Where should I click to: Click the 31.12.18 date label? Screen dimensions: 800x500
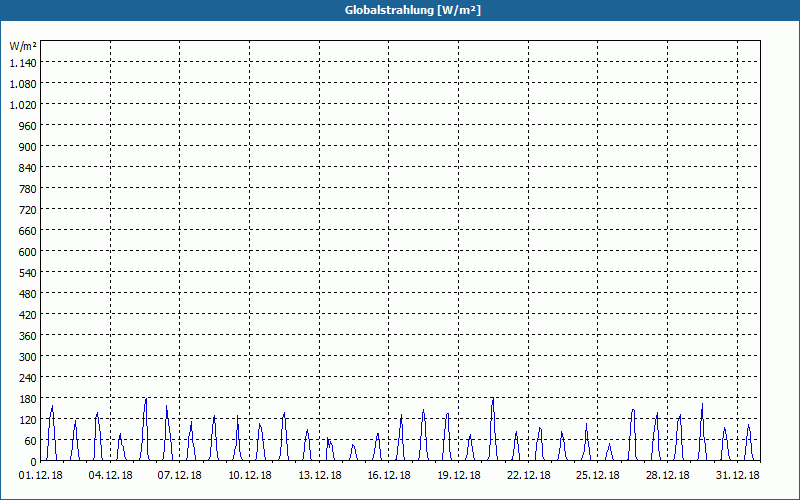click(737, 476)
